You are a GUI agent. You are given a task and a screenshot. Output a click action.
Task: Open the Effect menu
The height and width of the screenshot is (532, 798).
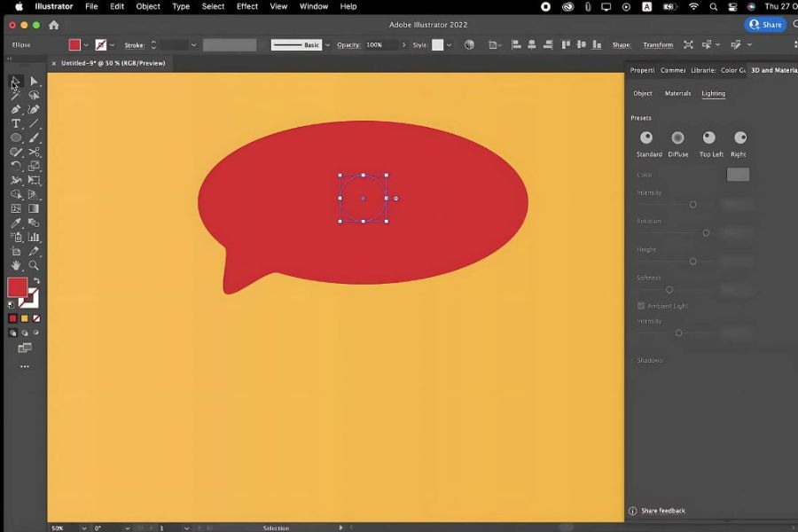246,6
